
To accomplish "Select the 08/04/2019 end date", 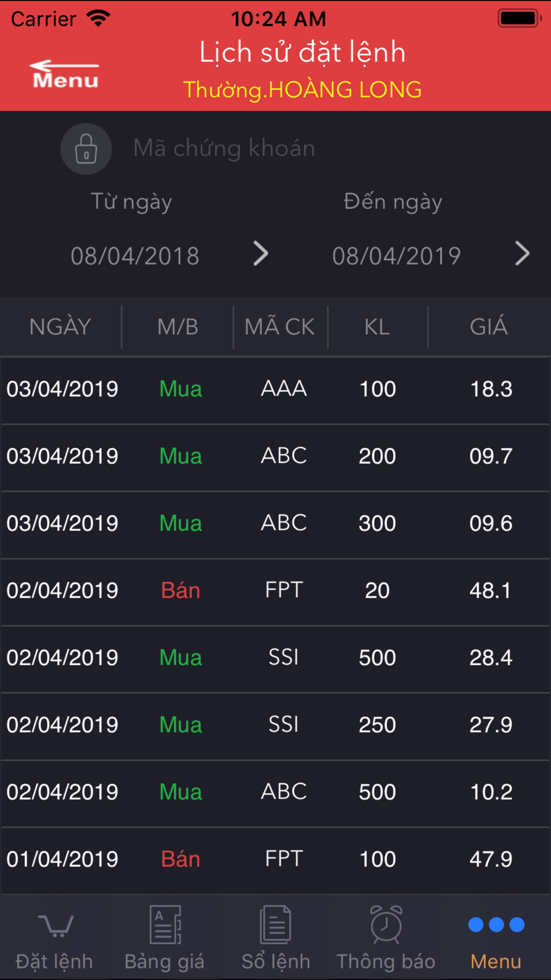I will (396, 256).
